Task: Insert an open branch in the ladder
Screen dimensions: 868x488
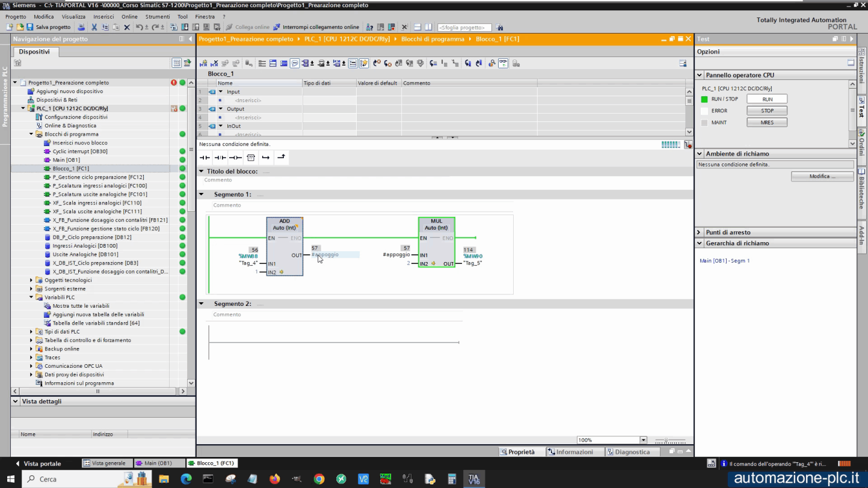Action: tap(265, 157)
